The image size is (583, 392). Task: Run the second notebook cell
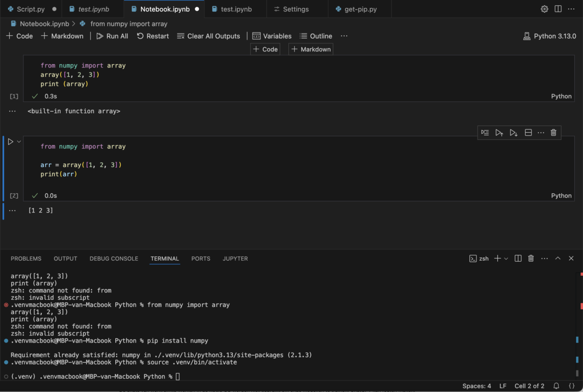coord(10,142)
